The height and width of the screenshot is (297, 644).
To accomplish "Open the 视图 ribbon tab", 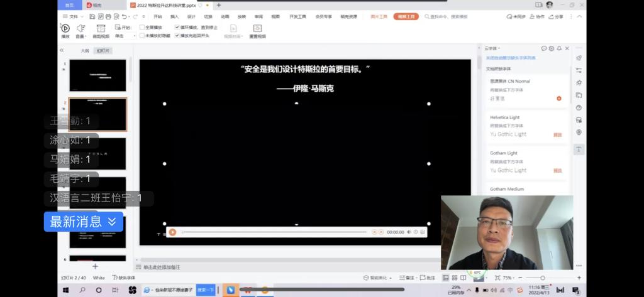I will [x=275, y=16].
